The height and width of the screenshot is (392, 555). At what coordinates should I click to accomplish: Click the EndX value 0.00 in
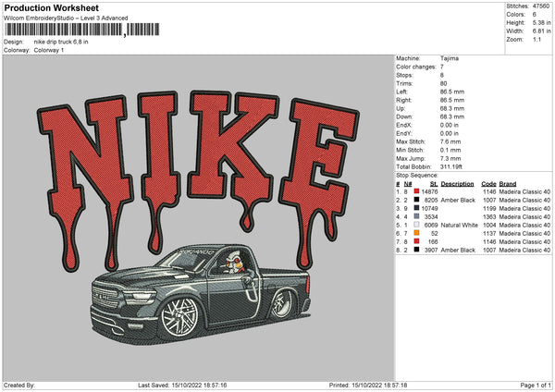tap(450, 125)
